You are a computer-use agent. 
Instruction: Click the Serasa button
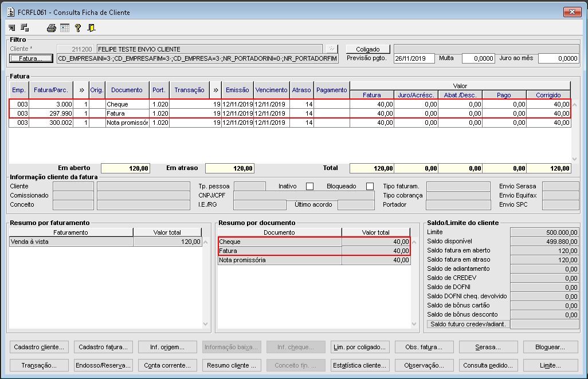[x=487, y=347]
